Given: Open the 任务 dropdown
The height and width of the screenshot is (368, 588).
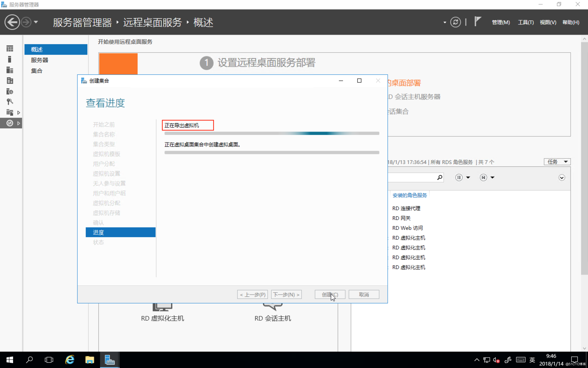Looking at the screenshot, I should 557,162.
